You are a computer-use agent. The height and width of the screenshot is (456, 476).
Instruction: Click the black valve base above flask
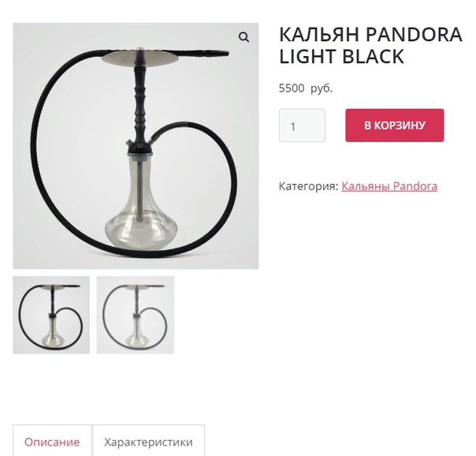(x=139, y=148)
